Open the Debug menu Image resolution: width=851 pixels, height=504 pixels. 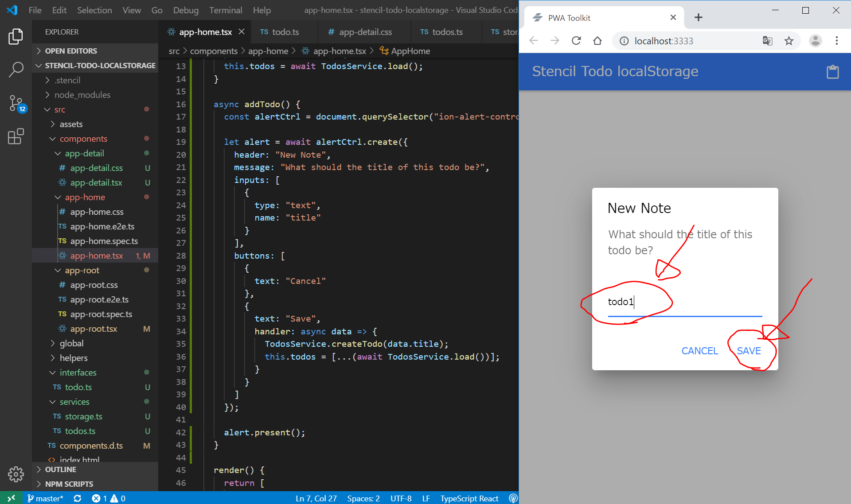[x=186, y=10]
